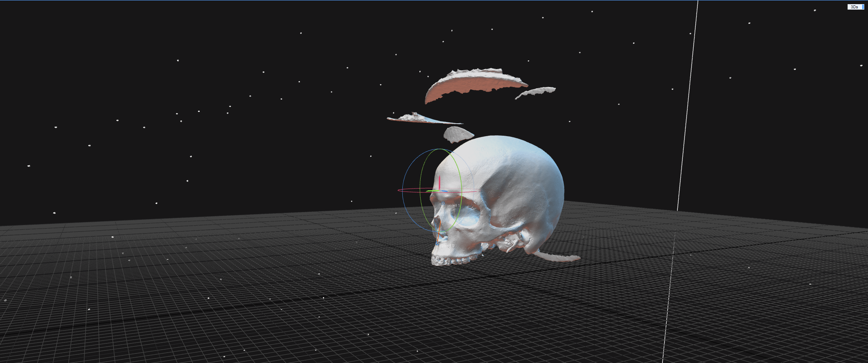Viewport: 868px width, 363px height.
Task: Click the blue bar beside the 3Ds label
Action: tap(864, 7)
